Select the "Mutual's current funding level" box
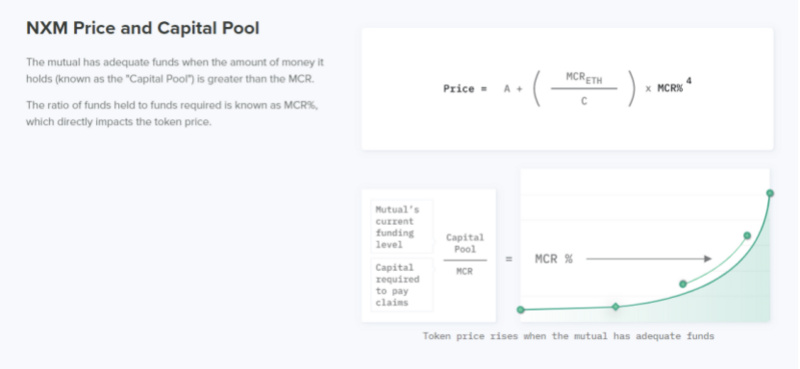Image resolution: width=800 pixels, height=369 pixels. [x=402, y=227]
